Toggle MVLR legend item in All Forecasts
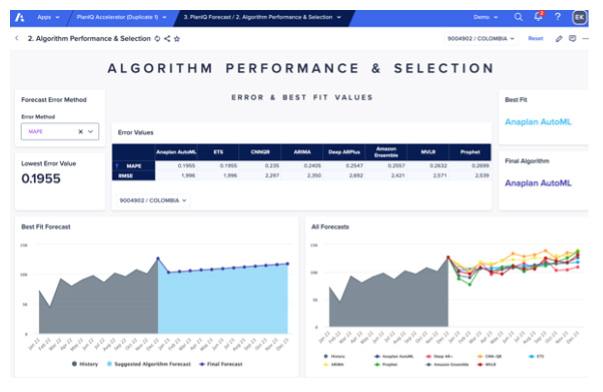This screenshot has height=392, width=603. (486, 364)
